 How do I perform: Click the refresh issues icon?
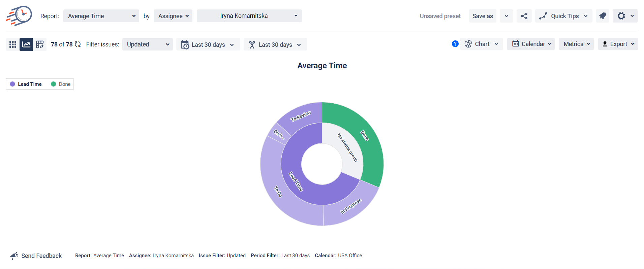coord(78,44)
